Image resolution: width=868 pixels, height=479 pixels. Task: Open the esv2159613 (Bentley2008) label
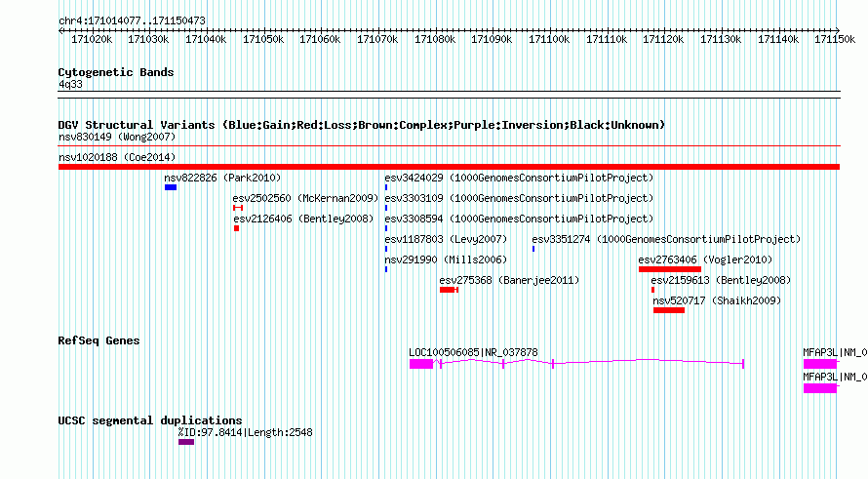(x=722, y=280)
